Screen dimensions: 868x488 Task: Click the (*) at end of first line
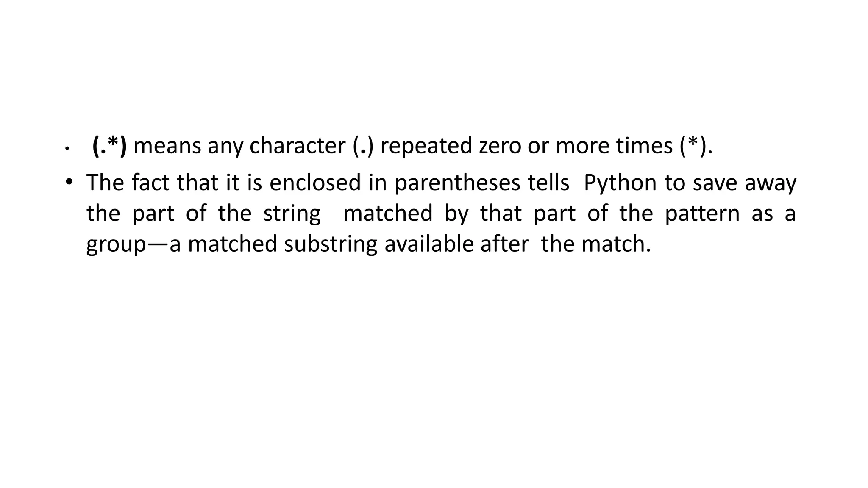pyautogui.click(x=693, y=146)
